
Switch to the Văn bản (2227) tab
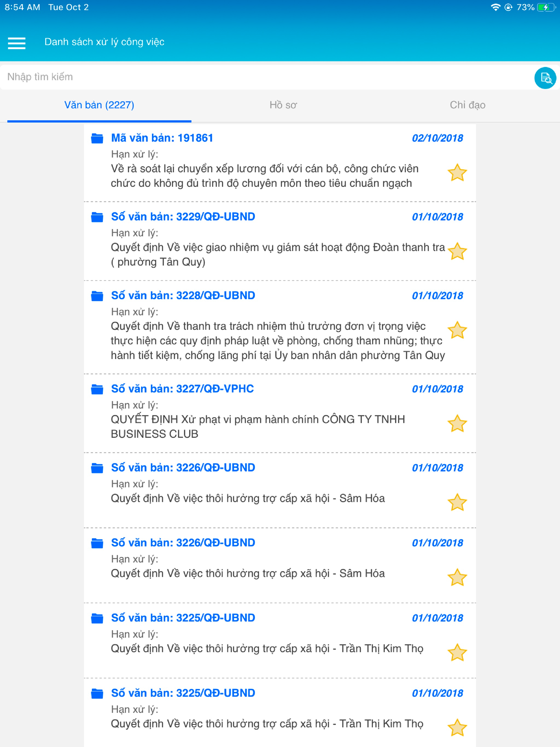tap(99, 105)
